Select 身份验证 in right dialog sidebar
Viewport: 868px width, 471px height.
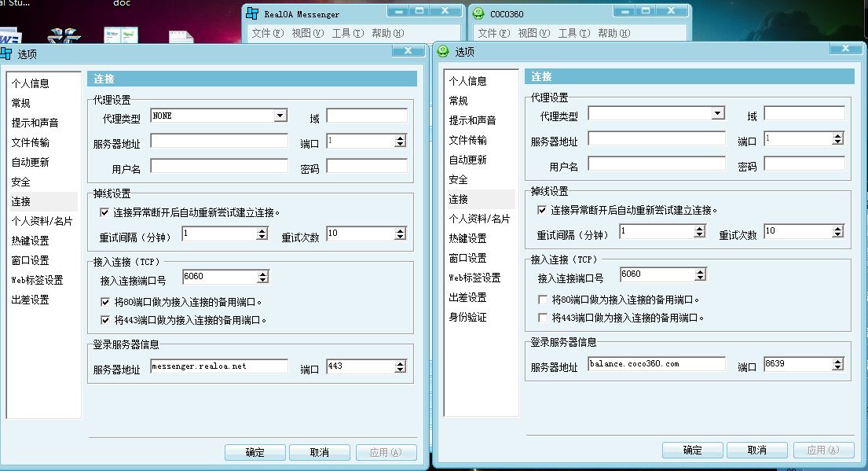467,317
